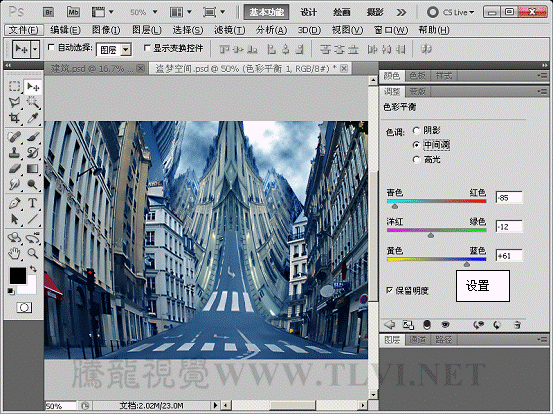Select the Eyedropper tool
The width and height of the screenshot is (553, 414).
coord(32,118)
